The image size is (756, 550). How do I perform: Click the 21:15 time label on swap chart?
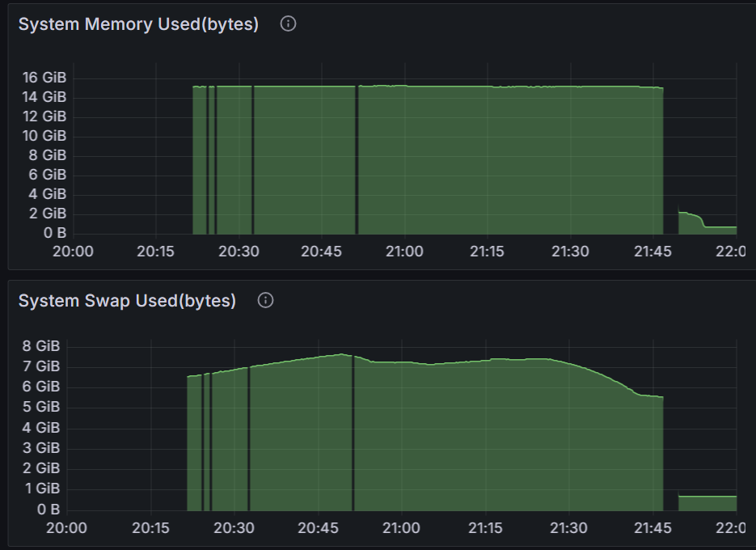[x=484, y=528]
